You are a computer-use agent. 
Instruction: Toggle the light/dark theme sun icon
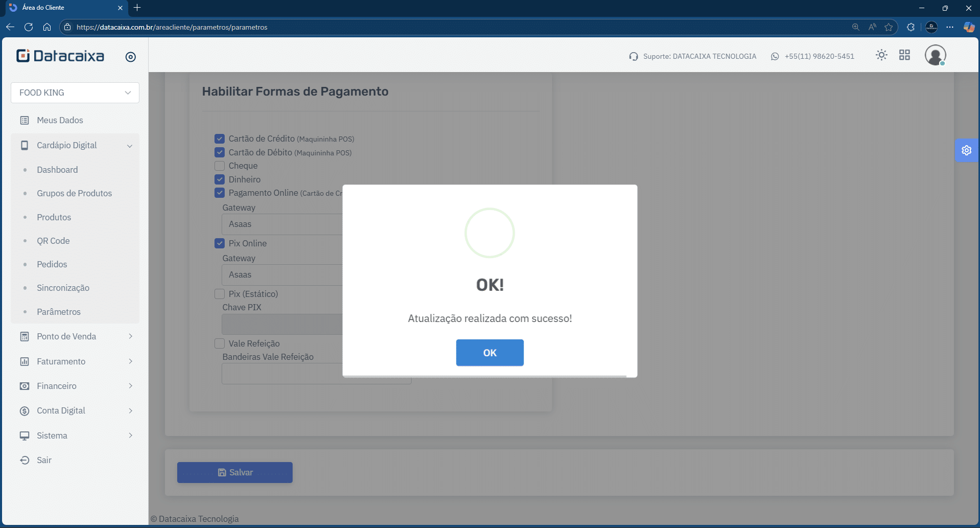[x=881, y=55]
